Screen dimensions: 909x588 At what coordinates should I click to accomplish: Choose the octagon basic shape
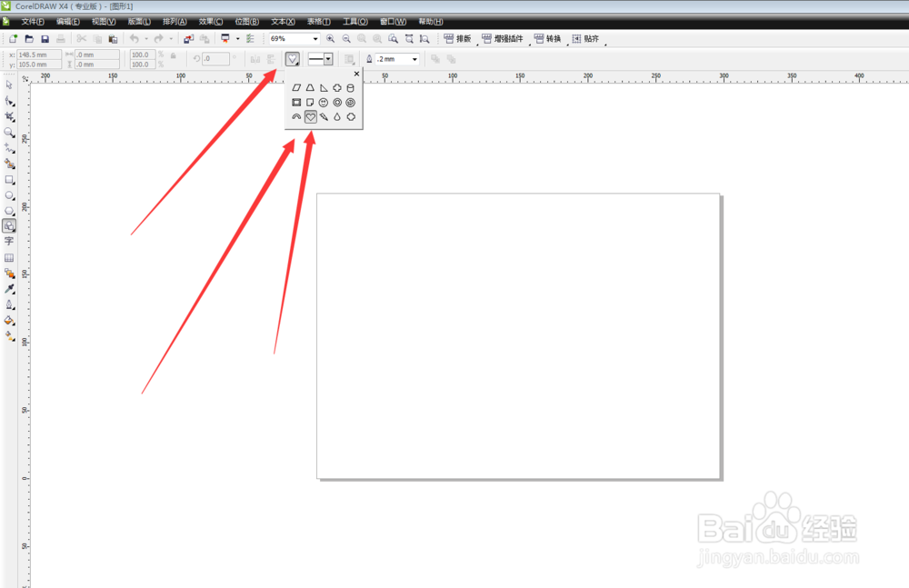click(351, 117)
